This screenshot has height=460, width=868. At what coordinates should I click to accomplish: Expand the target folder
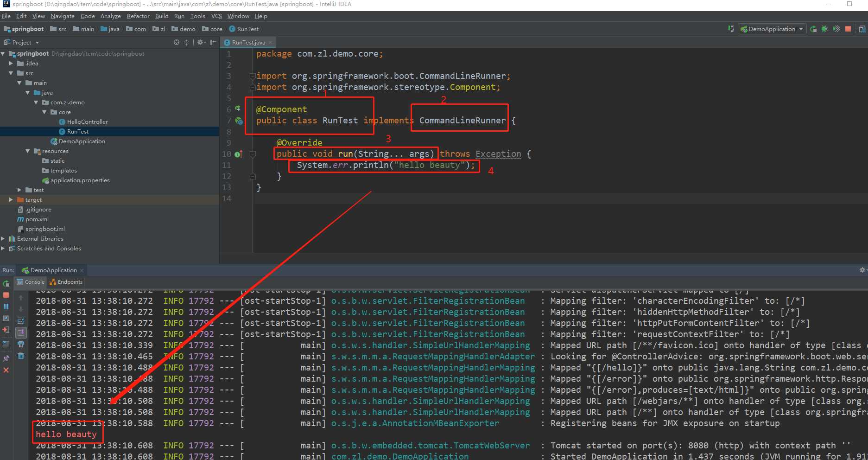click(11, 200)
